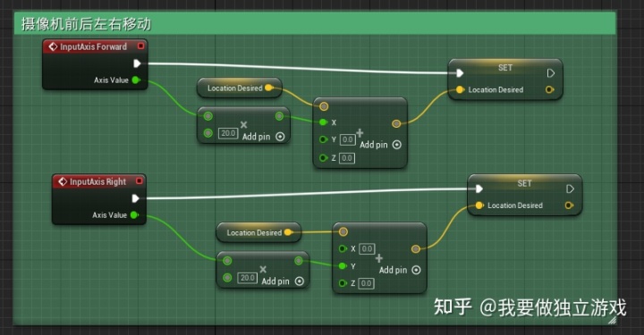Screen dimensions: 644x335
Task: Click Location Desired input pin on Forward SET node
Action: pyautogui.click(x=460, y=89)
